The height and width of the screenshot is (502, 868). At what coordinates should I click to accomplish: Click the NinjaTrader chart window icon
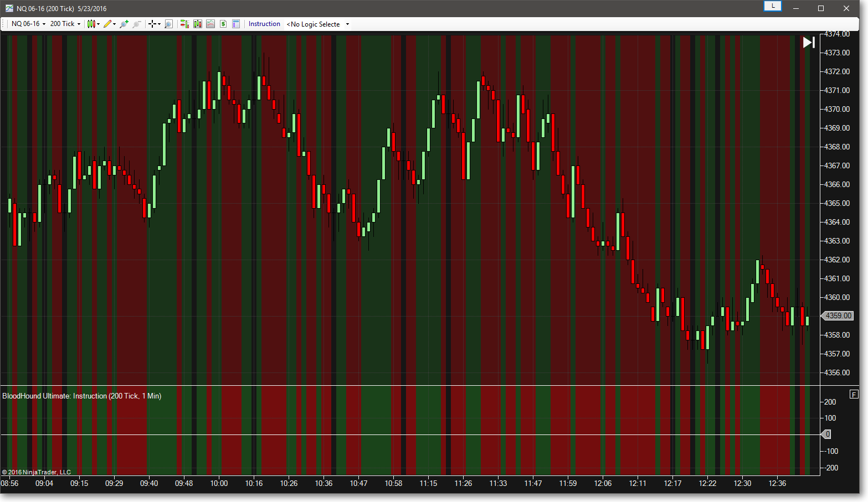click(9, 8)
